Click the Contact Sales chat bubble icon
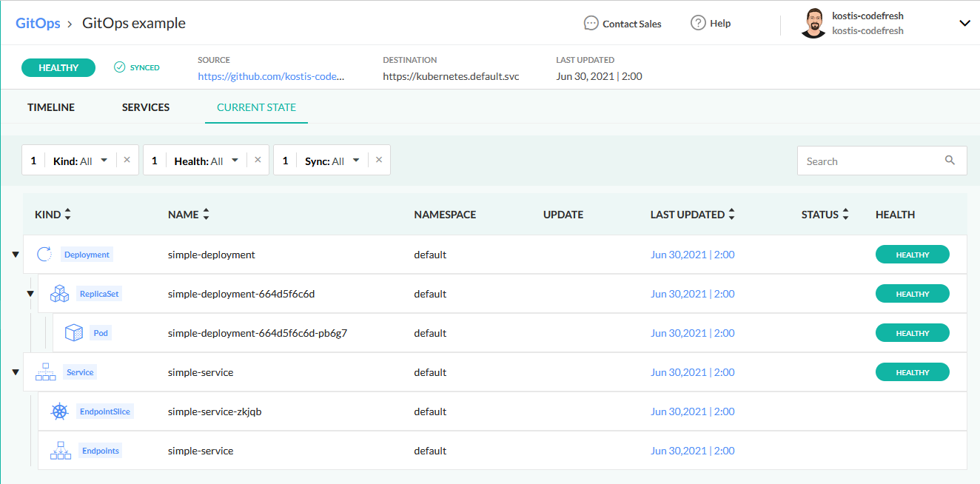The height and width of the screenshot is (484, 980). [x=591, y=23]
